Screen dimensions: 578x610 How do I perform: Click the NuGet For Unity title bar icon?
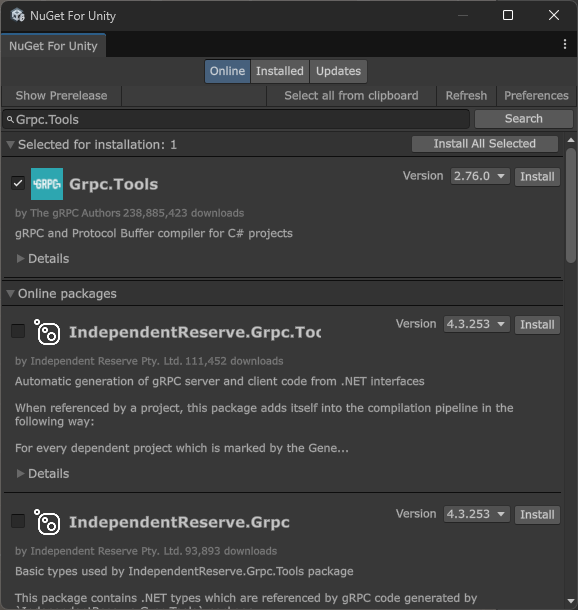pyautogui.click(x=18, y=16)
